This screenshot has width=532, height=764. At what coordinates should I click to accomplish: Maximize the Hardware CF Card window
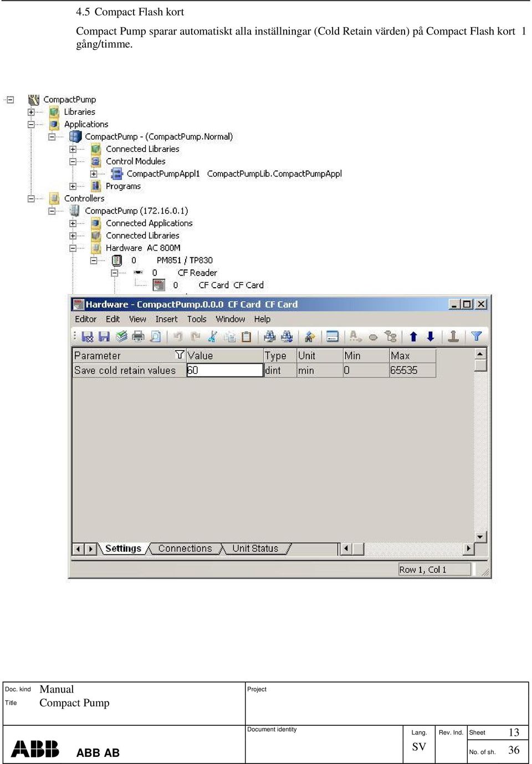coord(467,304)
